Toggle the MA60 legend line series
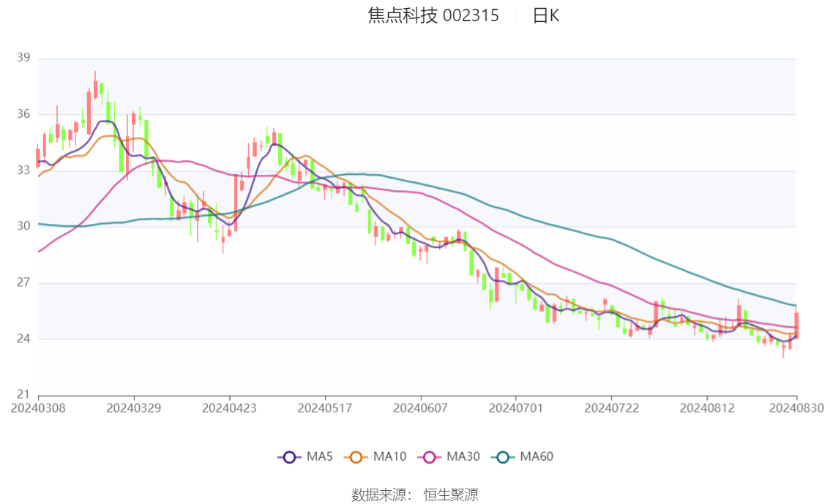This screenshot has width=830, height=504. click(523, 457)
